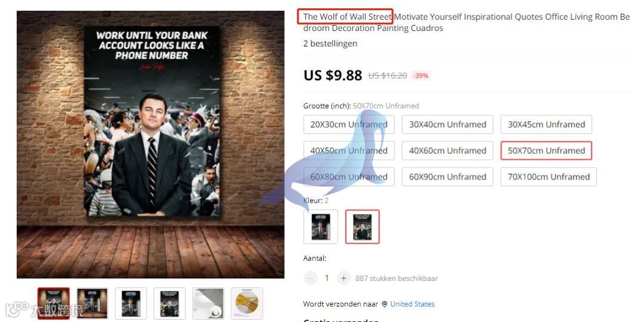Select the 30X40cm Unframed size
The width and height of the screenshot is (644, 322).
click(x=447, y=125)
